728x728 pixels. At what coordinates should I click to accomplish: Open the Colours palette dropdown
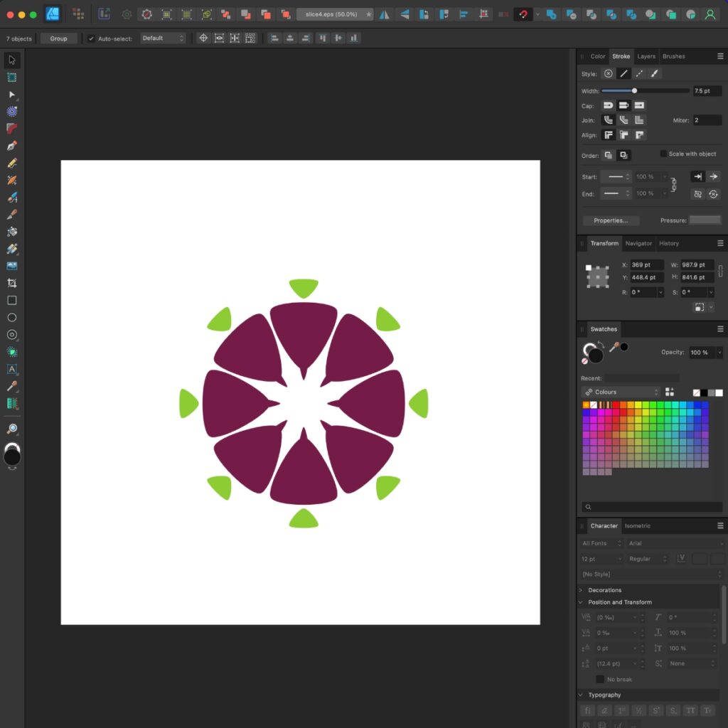click(621, 392)
